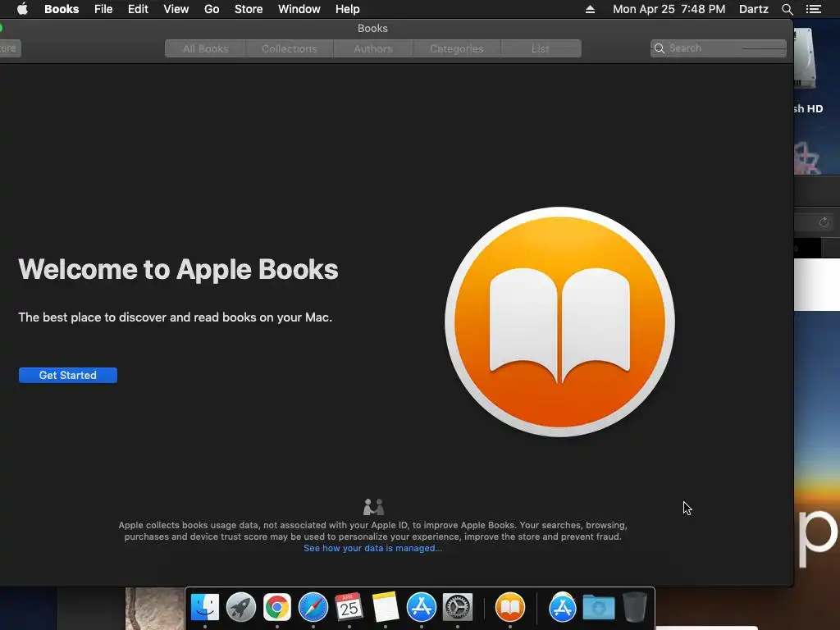The width and height of the screenshot is (840, 630).
Task: Open the Downloads folder in Dock
Action: pyautogui.click(x=598, y=607)
